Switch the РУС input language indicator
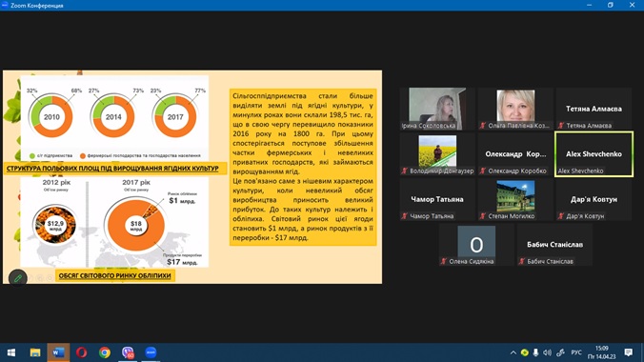 pyautogui.click(x=576, y=352)
